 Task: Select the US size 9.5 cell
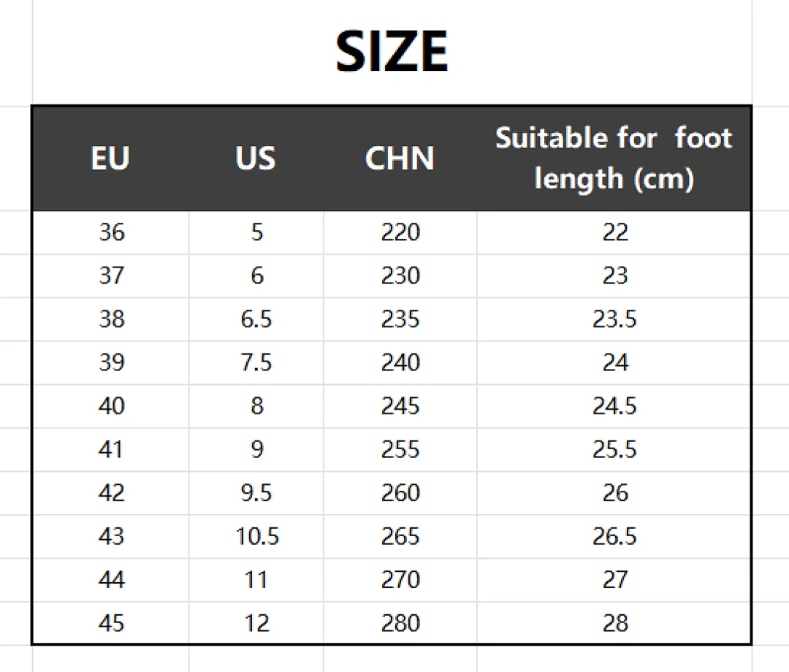256,493
